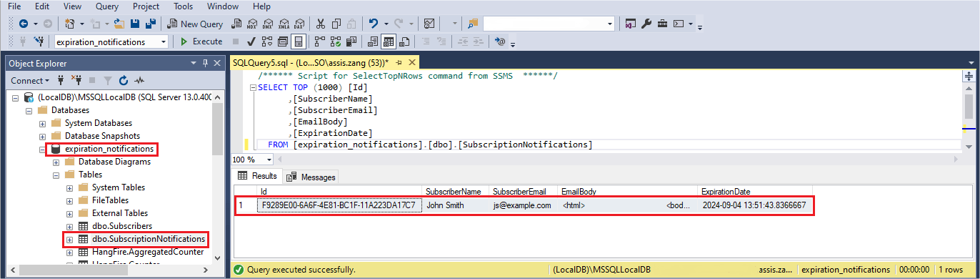Click the js@example.com result cell

point(524,205)
